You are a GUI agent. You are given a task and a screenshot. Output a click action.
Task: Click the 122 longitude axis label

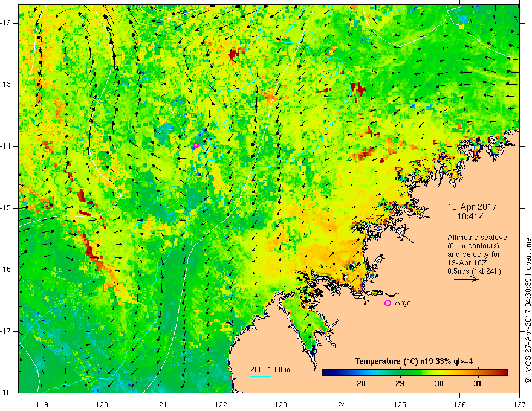[221, 404]
